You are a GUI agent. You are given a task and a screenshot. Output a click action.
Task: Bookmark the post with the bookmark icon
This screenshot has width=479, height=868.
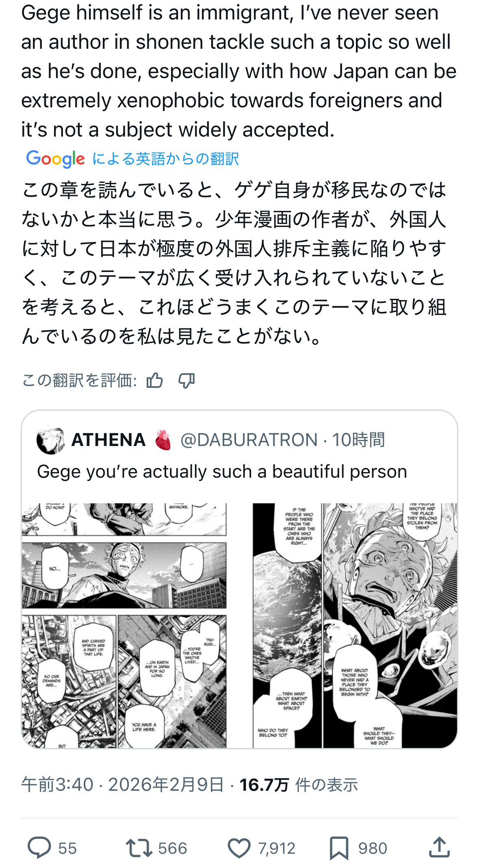[x=339, y=848]
